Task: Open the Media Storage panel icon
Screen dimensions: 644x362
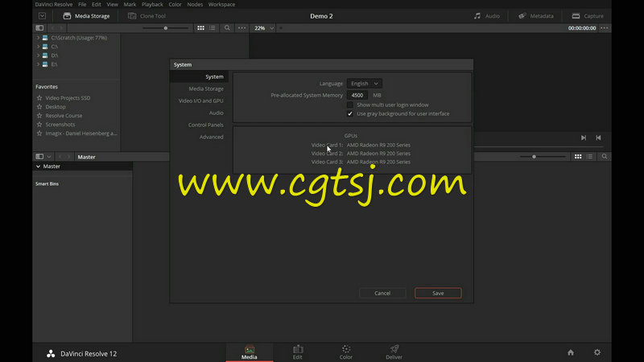Action: 67,16
